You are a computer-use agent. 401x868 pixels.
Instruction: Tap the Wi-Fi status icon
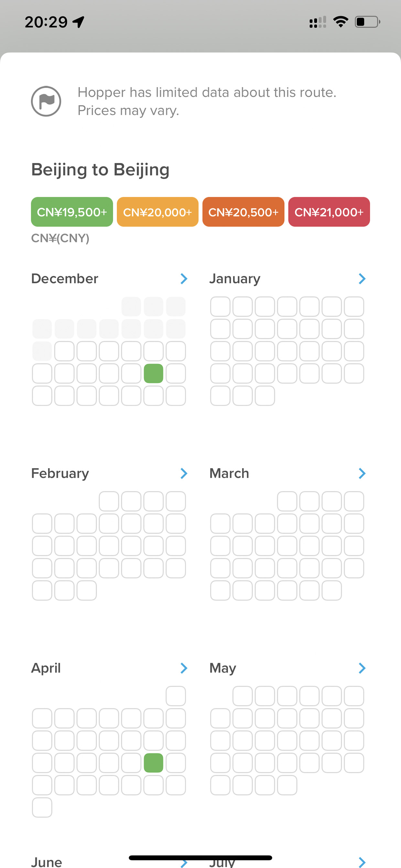(x=340, y=22)
